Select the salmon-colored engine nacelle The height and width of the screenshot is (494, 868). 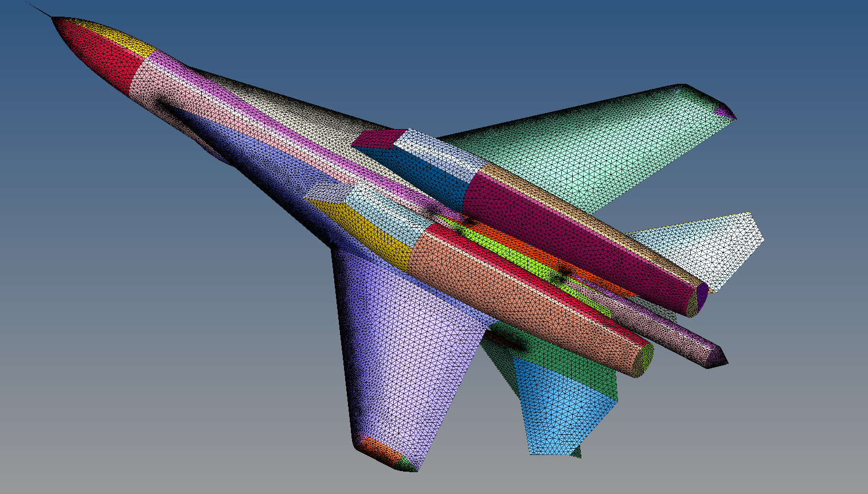(516, 304)
